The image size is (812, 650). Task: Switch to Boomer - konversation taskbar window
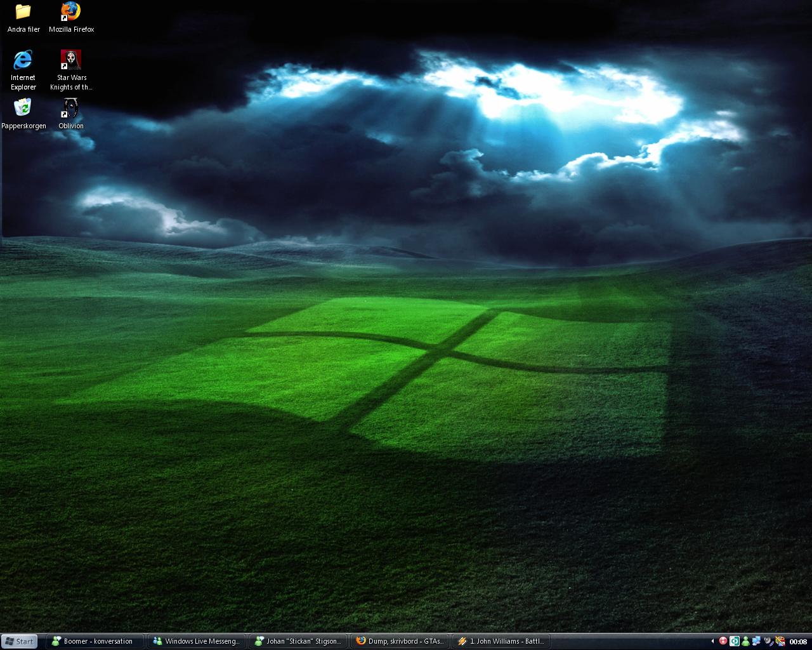tap(95, 641)
